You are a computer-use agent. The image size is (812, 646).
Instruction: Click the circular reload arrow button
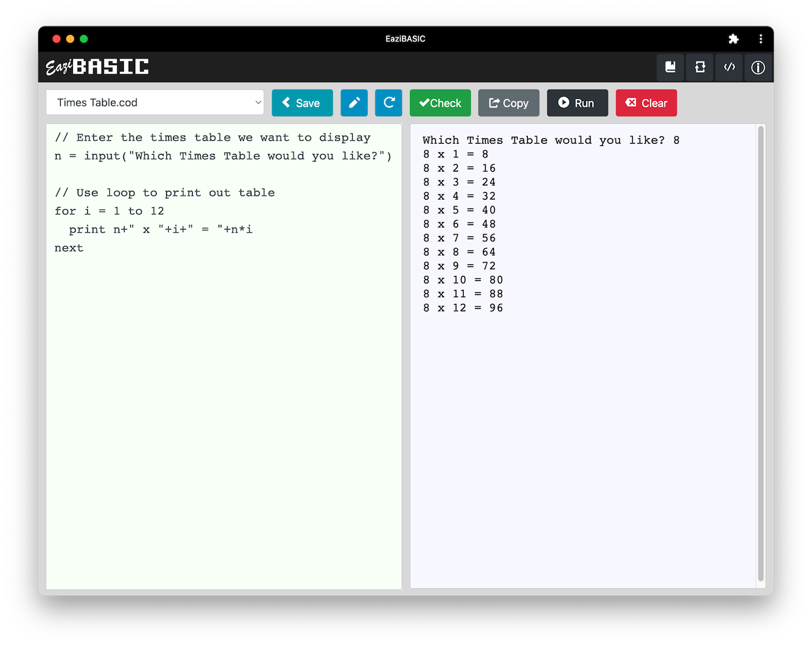(389, 103)
